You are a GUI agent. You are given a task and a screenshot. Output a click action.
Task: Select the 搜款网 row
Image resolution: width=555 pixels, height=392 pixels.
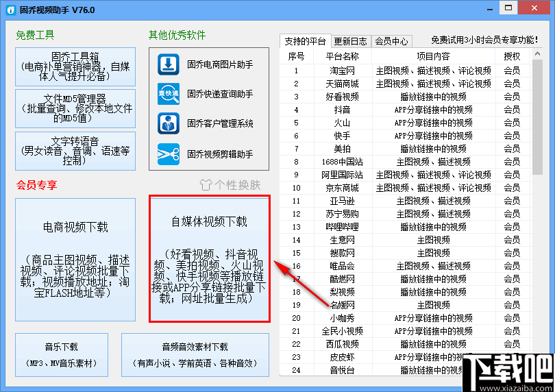pos(406,253)
